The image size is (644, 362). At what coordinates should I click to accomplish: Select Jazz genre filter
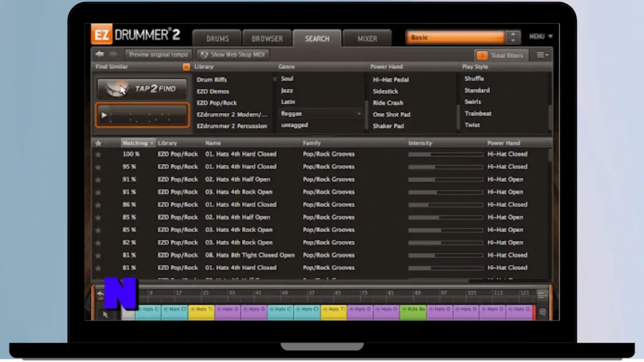pyautogui.click(x=287, y=90)
